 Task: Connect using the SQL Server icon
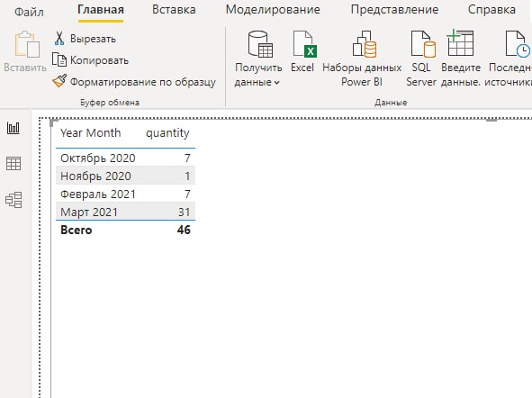coord(423,44)
